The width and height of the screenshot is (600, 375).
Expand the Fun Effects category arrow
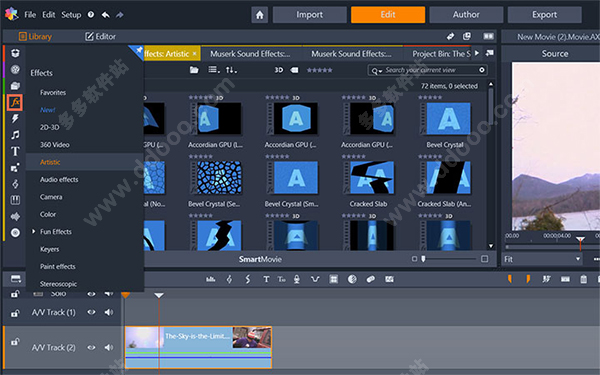pyautogui.click(x=33, y=232)
